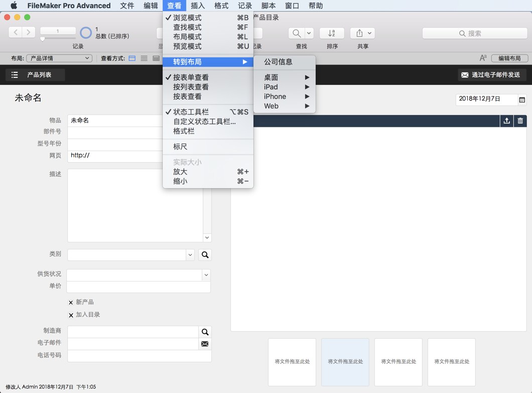Choose 标尺 ruler menu item
The height and width of the screenshot is (393, 532).
coord(208,147)
